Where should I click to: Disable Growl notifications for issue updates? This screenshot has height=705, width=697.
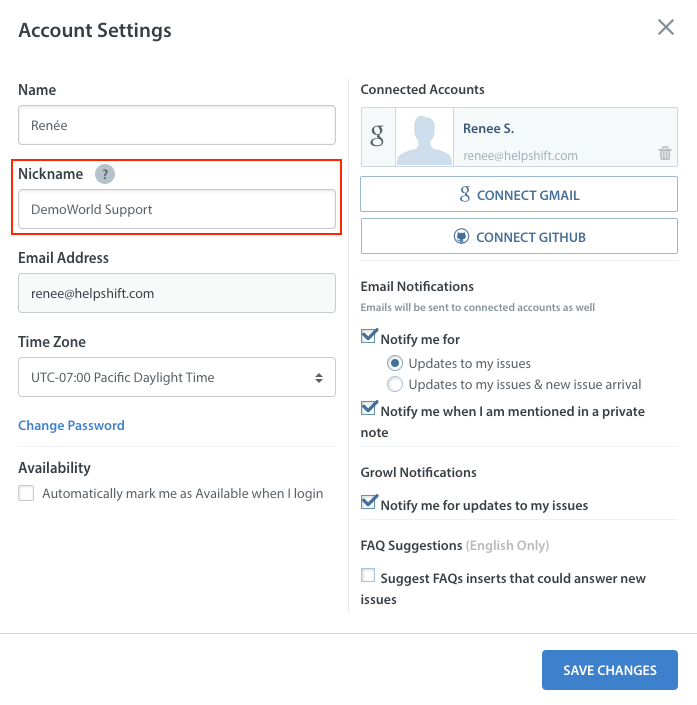pos(369,504)
